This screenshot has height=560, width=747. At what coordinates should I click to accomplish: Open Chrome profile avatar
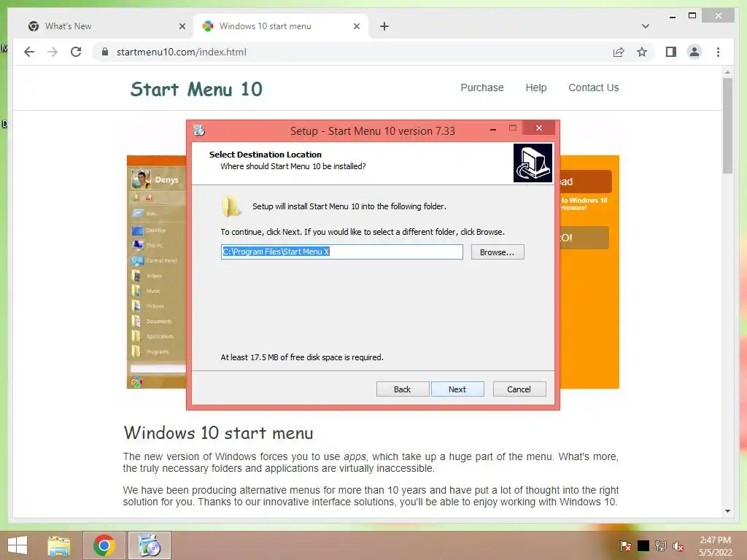(x=694, y=52)
